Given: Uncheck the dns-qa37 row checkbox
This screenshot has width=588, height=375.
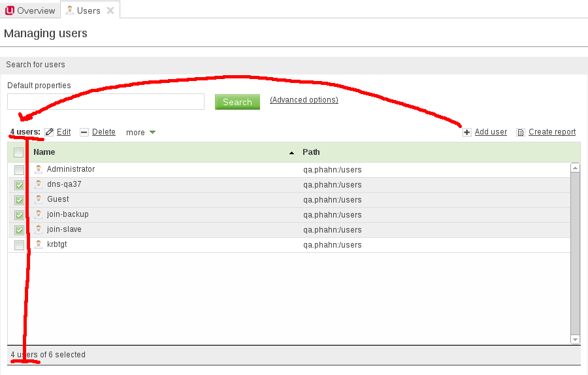Looking at the screenshot, I should click(x=19, y=185).
